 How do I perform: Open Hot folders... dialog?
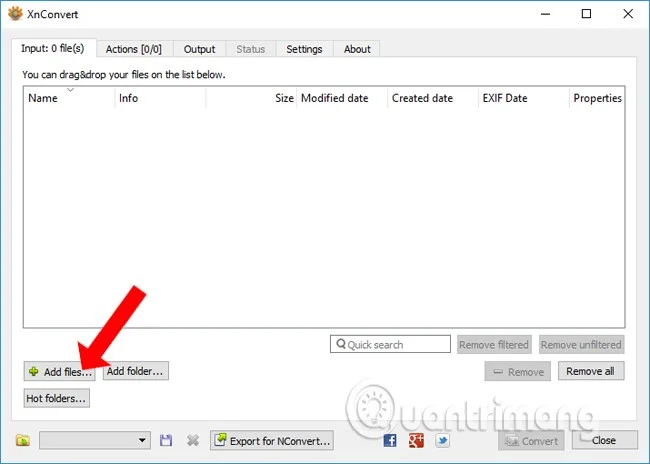(57, 398)
